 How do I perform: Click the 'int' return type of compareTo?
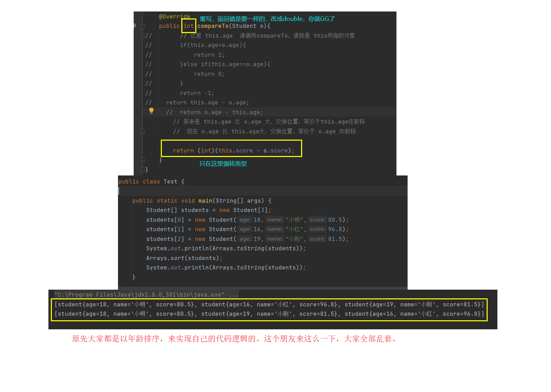click(189, 26)
